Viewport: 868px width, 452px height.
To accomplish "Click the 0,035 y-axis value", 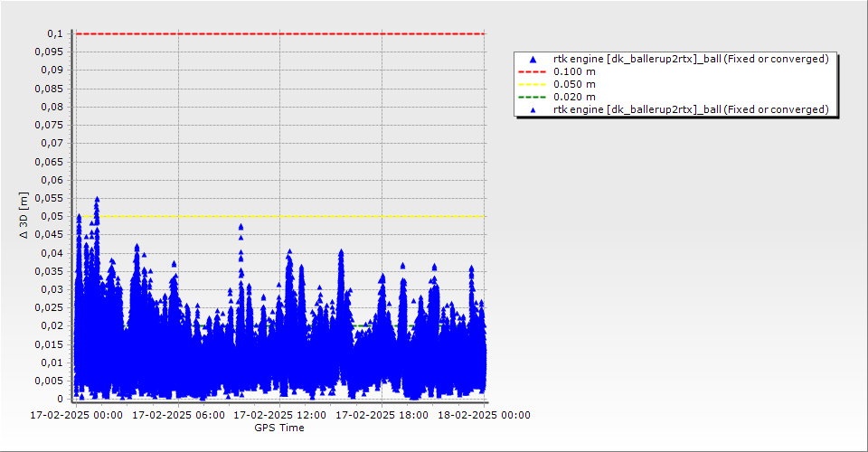I will pyautogui.click(x=49, y=271).
